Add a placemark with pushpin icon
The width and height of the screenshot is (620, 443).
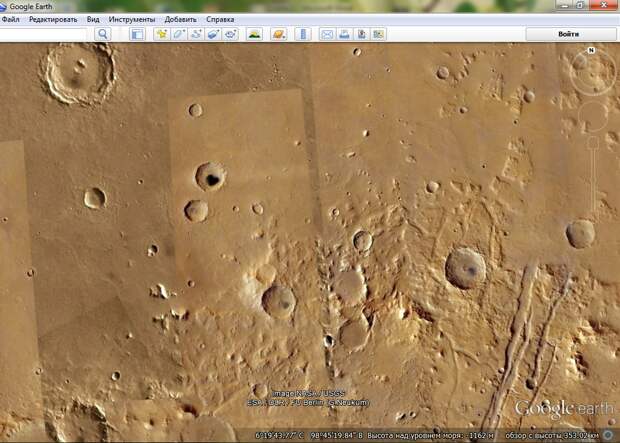pos(162,34)
